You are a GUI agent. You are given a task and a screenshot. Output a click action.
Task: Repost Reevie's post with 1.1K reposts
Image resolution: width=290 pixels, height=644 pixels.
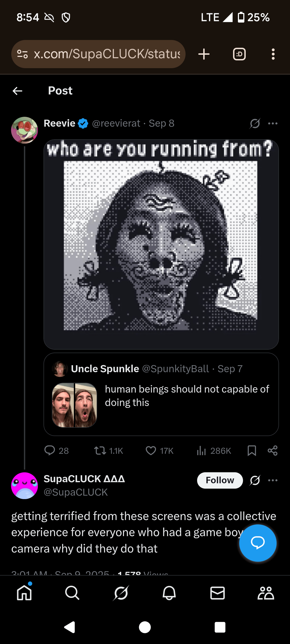tap(100, 451)
